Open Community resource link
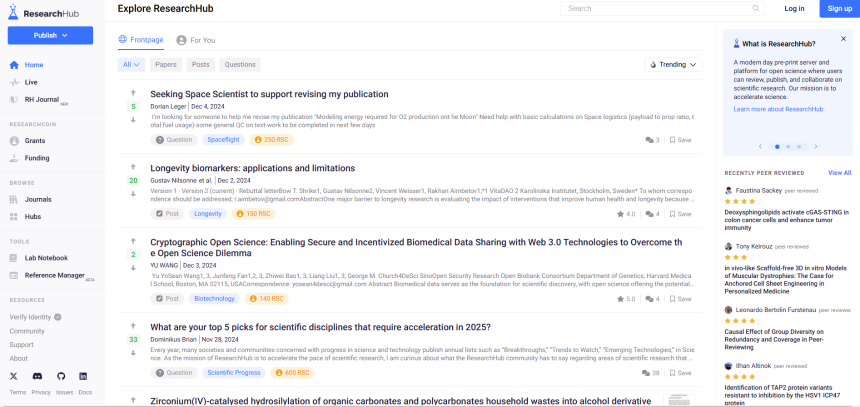The height and width of the screenshot is (407, 860). (27, 331)
